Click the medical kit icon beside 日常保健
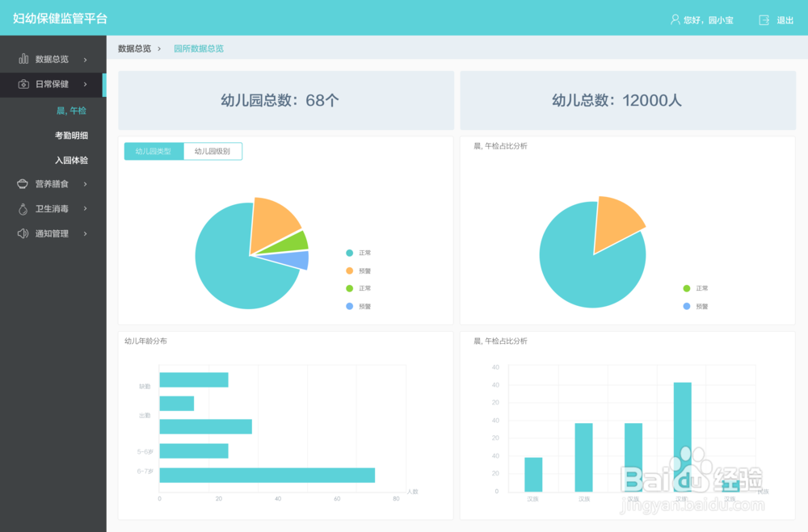This screenshot has height=532, width=808. coord(23,84)
